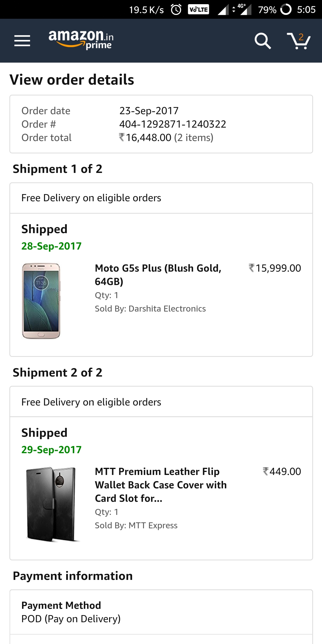Open Moto G5s Plus (Blush Gold, 64GB) link
322x644 pixels.
(158, 275)
